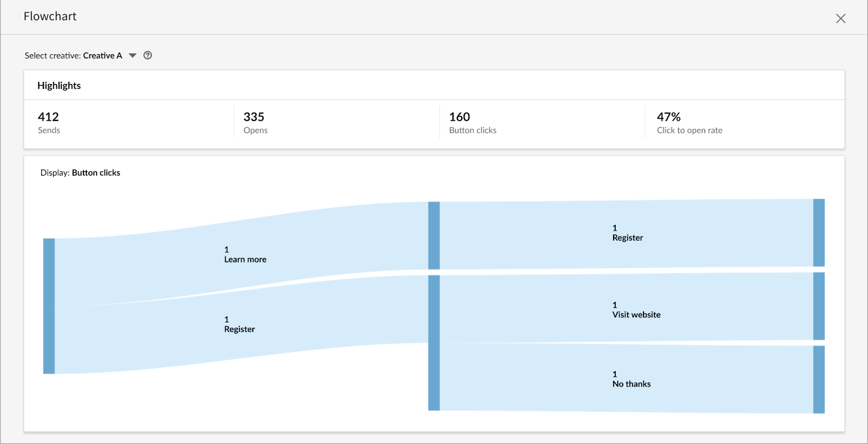Click the top-right end node bar

point(819,233)
